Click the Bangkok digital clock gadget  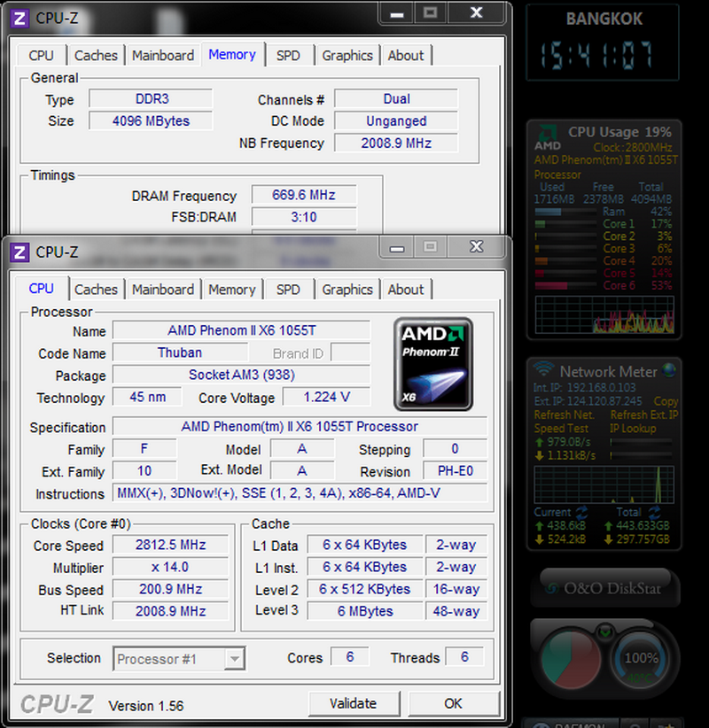(603, 43)
